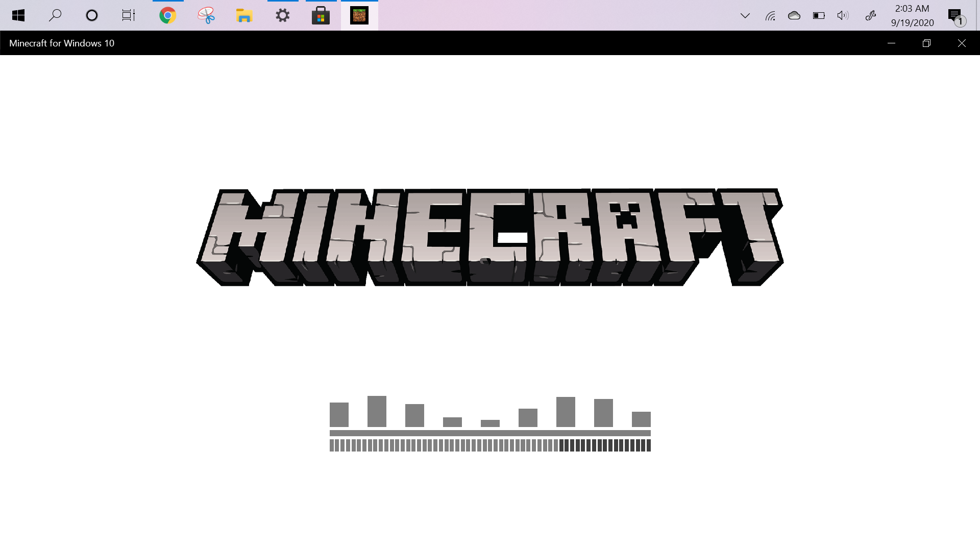Open the Windows Ink Workspace pen icon
Viewport: 980px width, 551px height.
[x=871, y=15]
